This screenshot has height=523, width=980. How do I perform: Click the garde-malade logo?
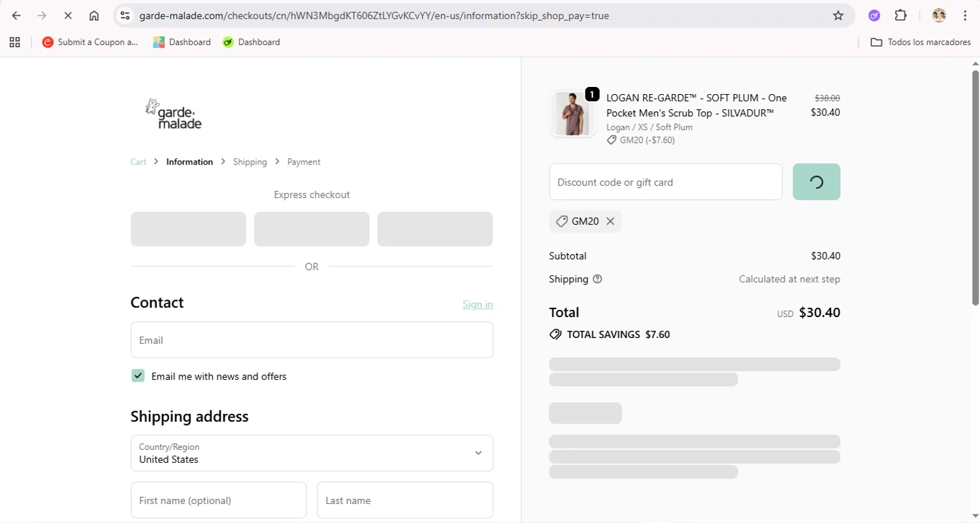(173, 114)
